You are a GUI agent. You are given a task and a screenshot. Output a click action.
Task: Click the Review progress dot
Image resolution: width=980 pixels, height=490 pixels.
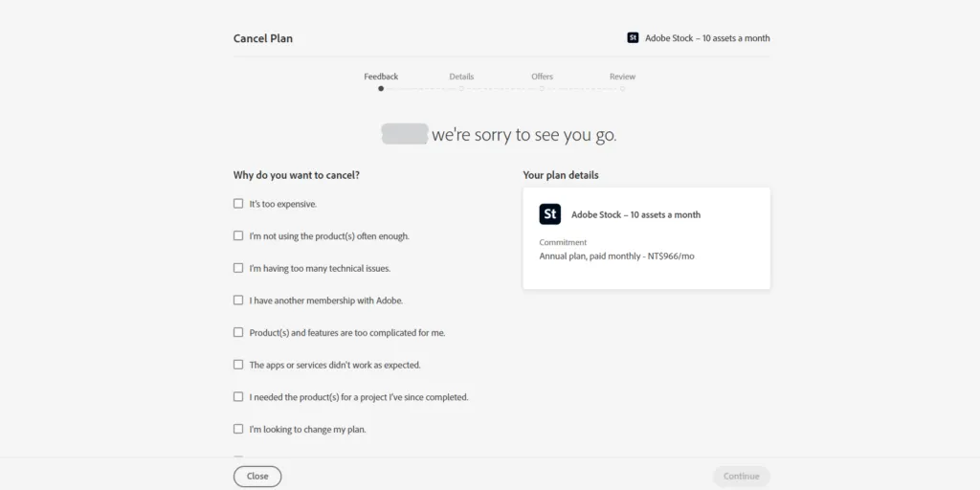pos(622,88)
